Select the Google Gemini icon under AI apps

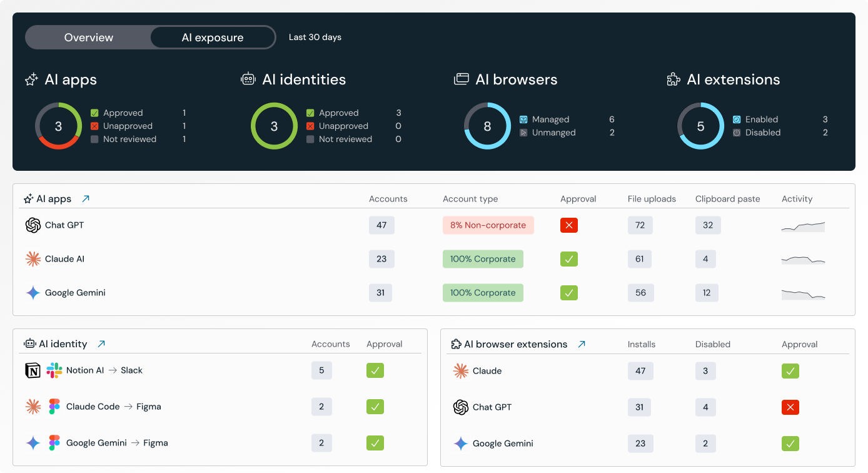click(x=33, y=293)
